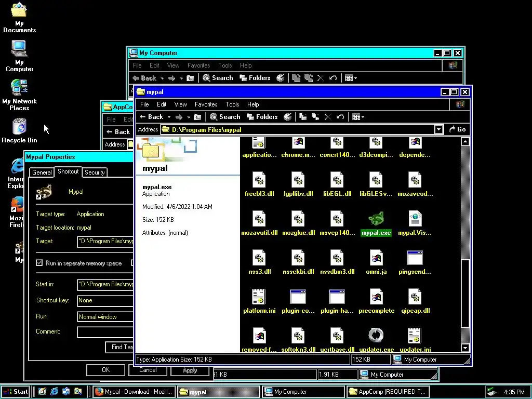
Task: Click Folders in My Computer window toolbar
Action: pyautogui.click(x=255, y=78)
